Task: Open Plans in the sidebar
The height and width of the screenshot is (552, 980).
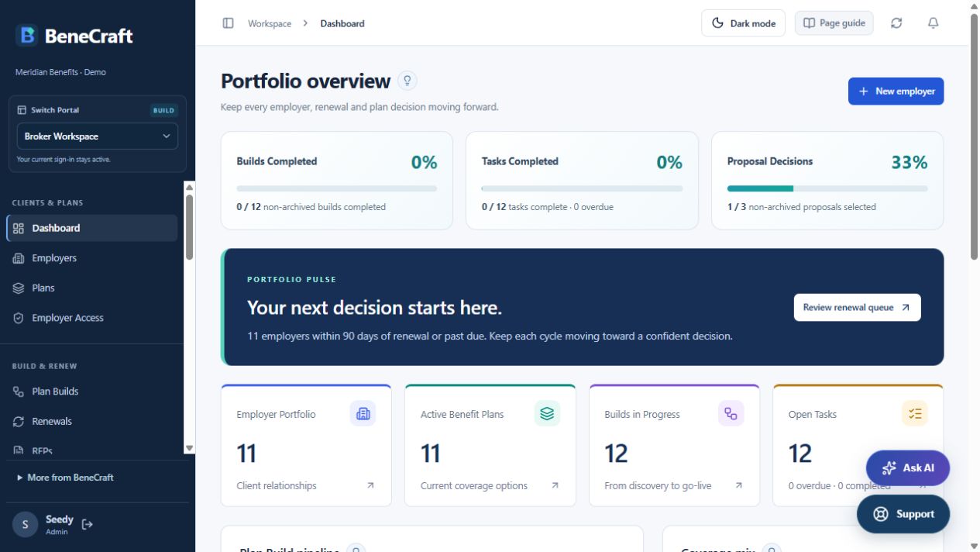Action: click(x=91, y=288)
